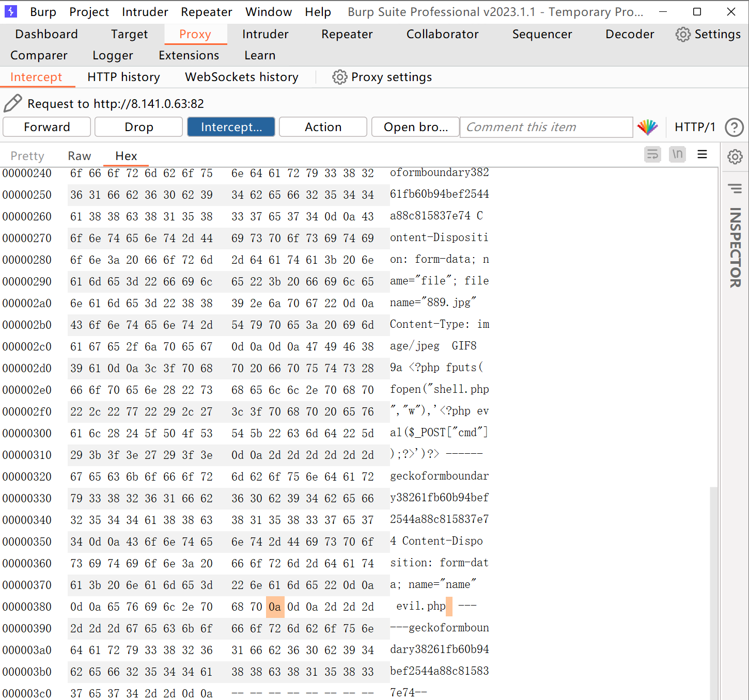This screenshot has height=700, width=749.
Task: Select the highlighted 0a byte in row 00000380
Action: (275, 607)
